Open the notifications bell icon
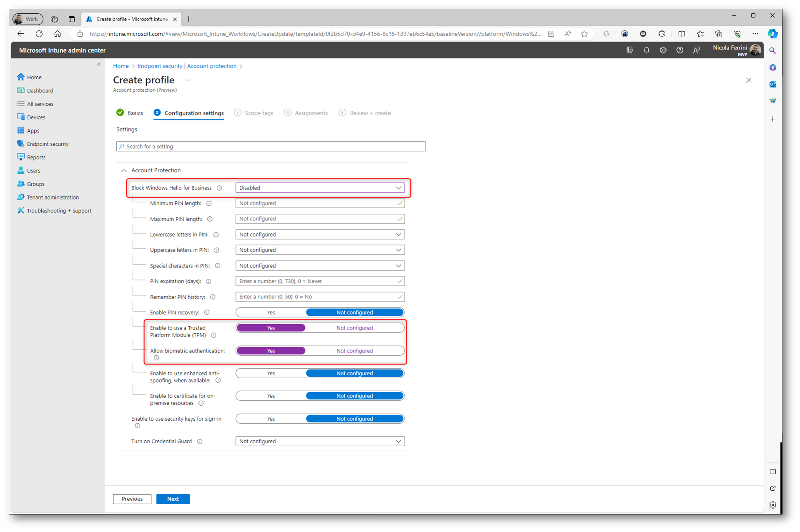Image resolution: width=800 pixels, height=532 pixels. coord(646,50)
